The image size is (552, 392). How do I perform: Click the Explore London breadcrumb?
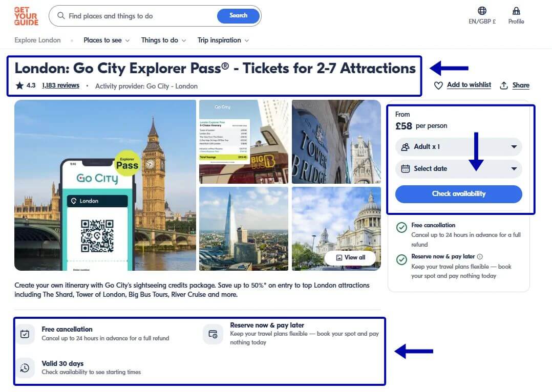(37, 40)
